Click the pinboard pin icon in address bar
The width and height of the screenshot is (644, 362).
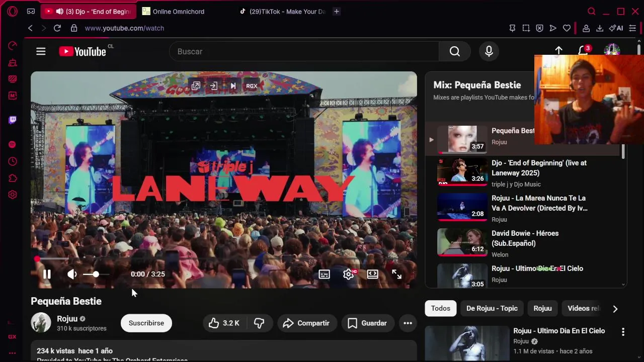[x=512, y=28]
